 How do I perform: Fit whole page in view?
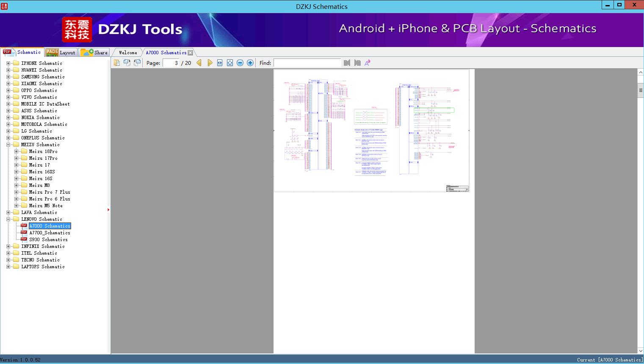230,63
